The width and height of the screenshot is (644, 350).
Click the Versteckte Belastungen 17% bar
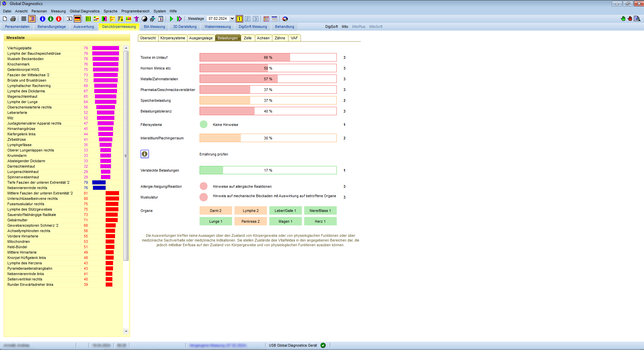[x=268, y=170]
